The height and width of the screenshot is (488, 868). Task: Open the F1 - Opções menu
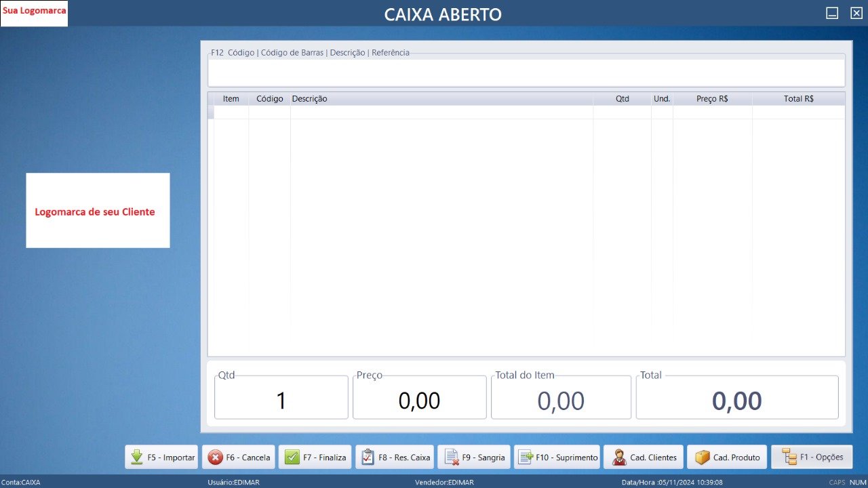coord(812,457)
